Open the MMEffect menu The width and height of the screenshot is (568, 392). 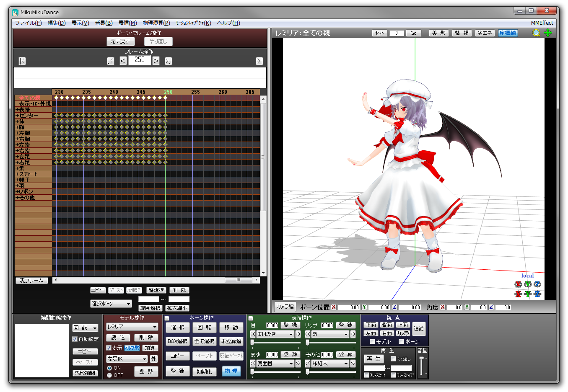(542, 23)
